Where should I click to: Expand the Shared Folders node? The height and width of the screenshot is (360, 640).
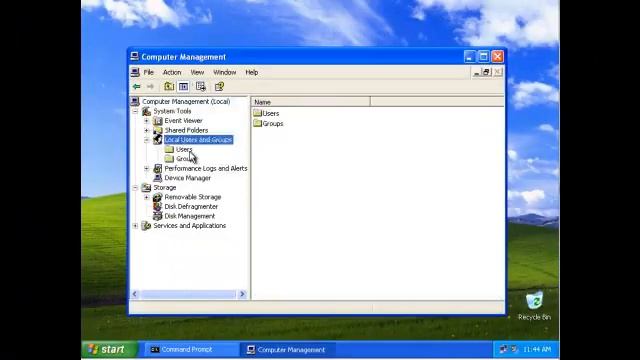tap(147, 130)
